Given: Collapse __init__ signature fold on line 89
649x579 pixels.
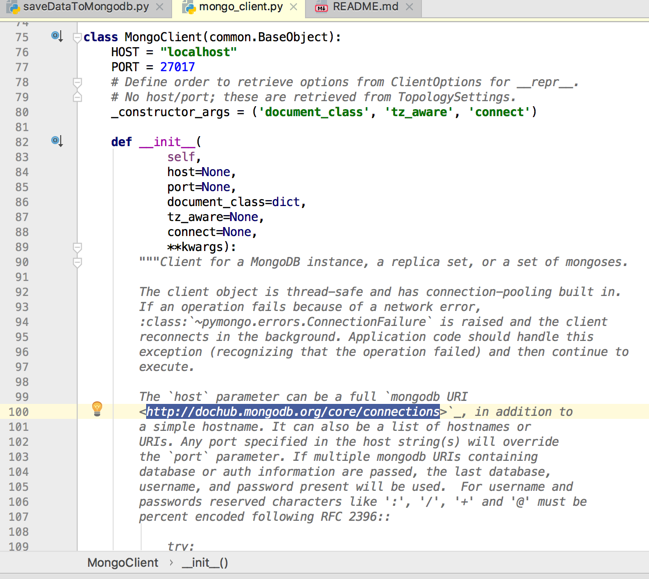Looking at the screenshot, I should (77, 247).
